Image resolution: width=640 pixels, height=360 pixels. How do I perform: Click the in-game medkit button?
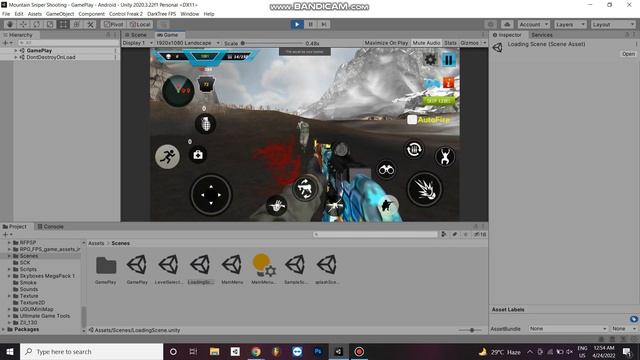coord(198,155)
